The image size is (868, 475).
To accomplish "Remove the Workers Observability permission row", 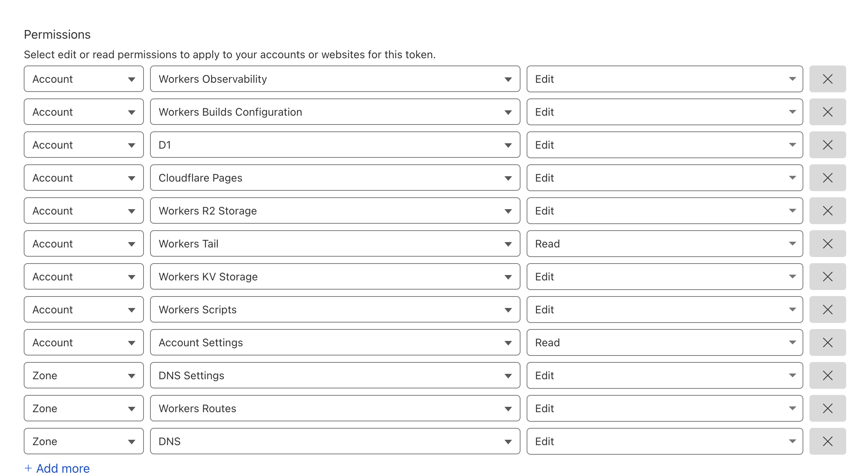I will (827, 79).
